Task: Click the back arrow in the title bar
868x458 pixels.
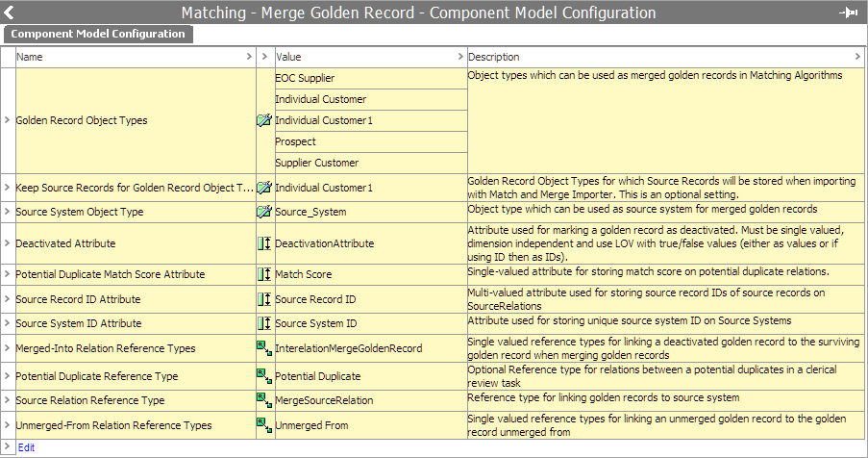Action: click(x=9, y=13)
